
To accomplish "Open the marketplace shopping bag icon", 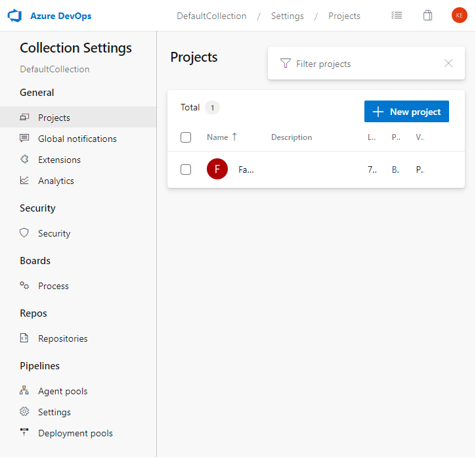I will [x=427, y=16].
